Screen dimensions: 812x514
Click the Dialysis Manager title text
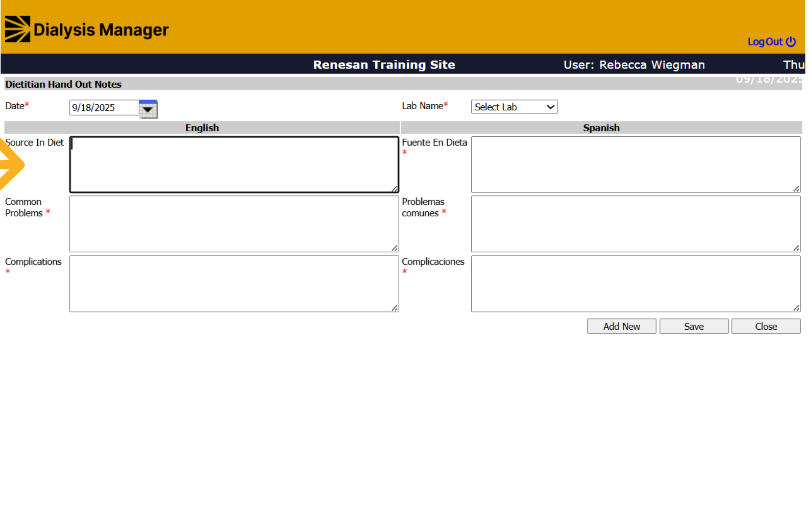tap(101, 30)
